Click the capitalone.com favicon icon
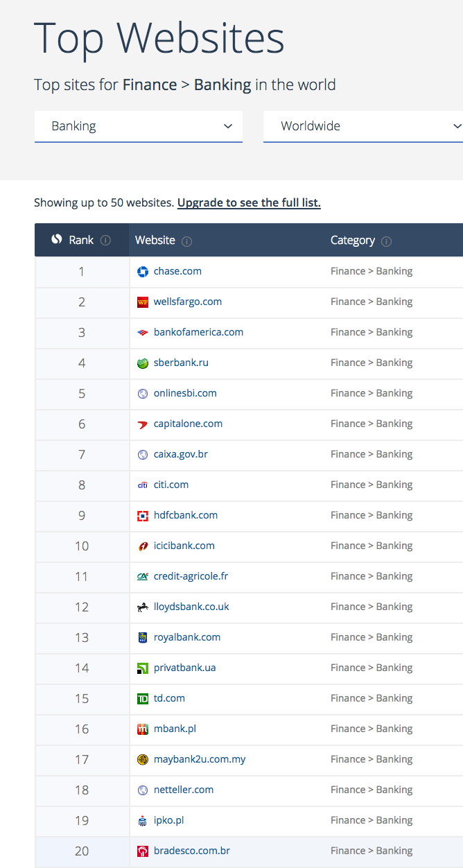 coord(143,424)
